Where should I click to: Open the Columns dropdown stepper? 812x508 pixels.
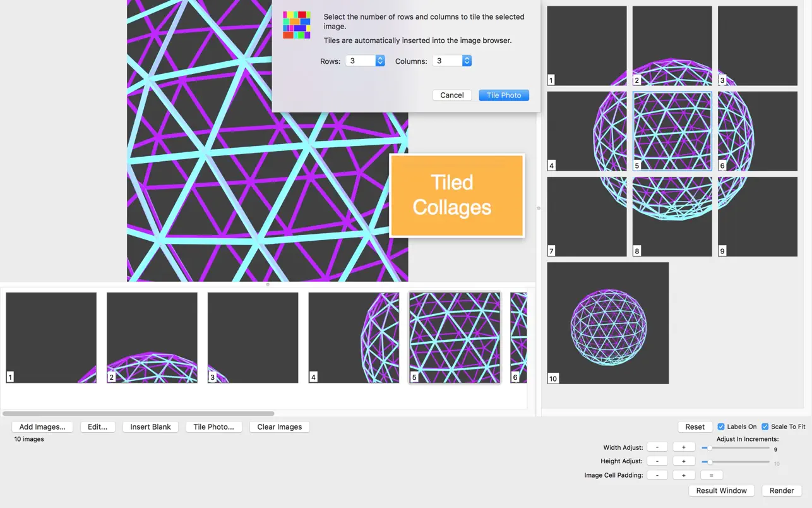click(467, 61)
